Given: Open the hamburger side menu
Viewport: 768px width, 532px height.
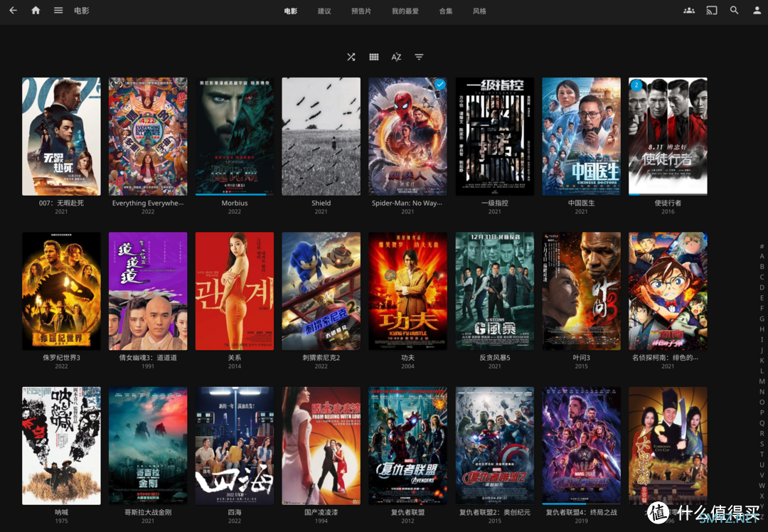Looking at the screenshot, I should coord(58,10).
